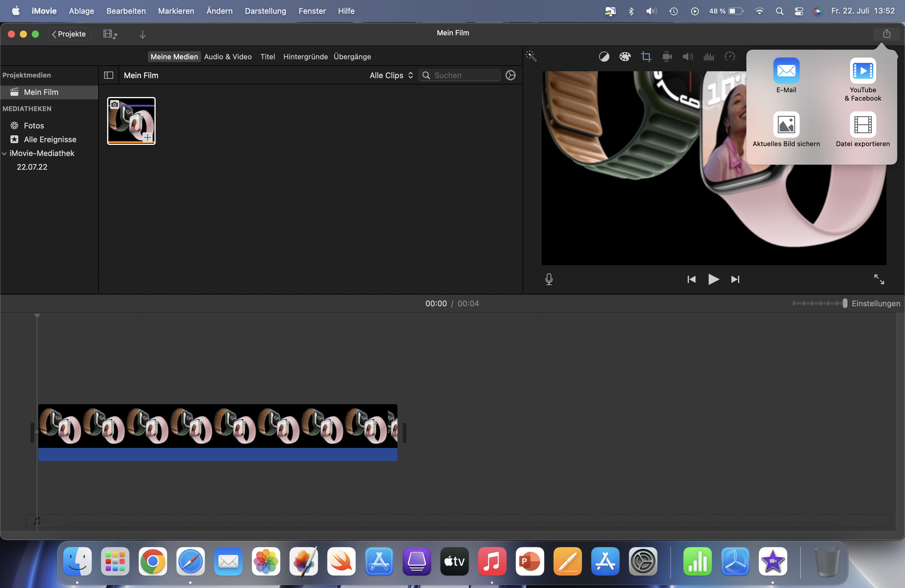Screen dimensions: 905x588
Task: Click the magic wand auto-enhance icon
Action: point(531,56)
